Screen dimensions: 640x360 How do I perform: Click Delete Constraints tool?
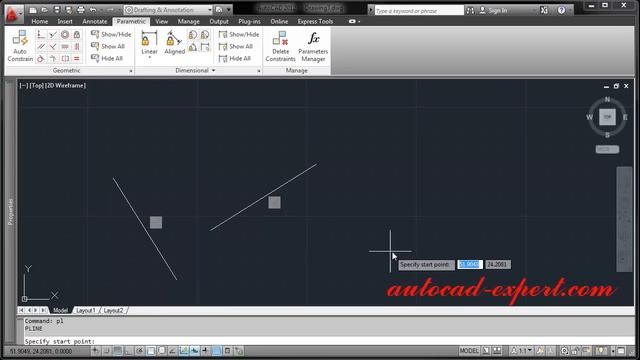click(x=280, y=46)
